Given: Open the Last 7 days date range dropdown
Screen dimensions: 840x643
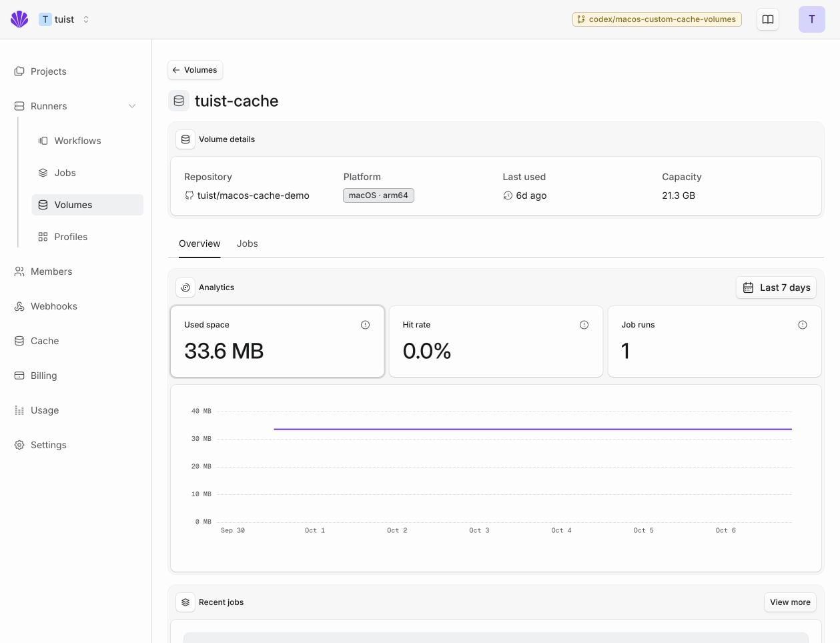Looking at the screenshot, I should point(776,287).
